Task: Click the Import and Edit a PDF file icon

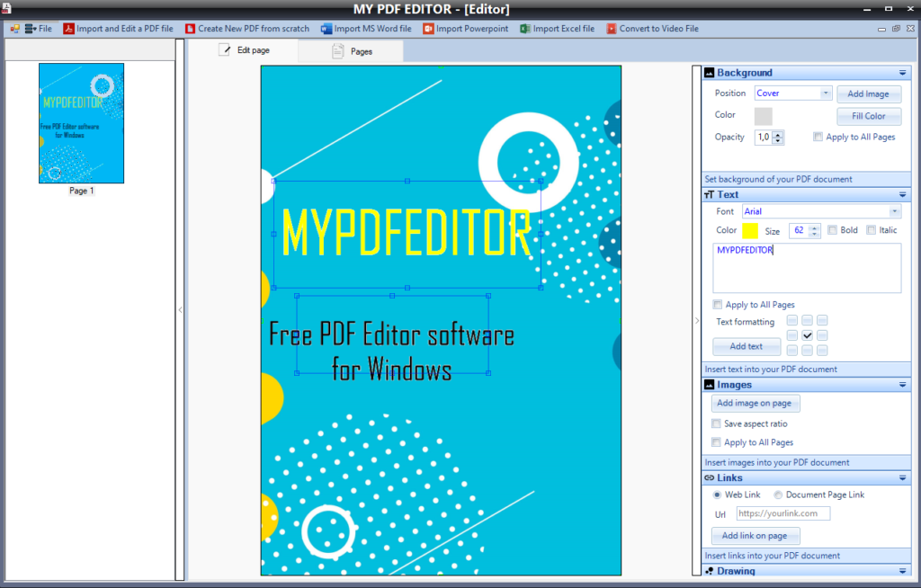Action: coord(68,29)
